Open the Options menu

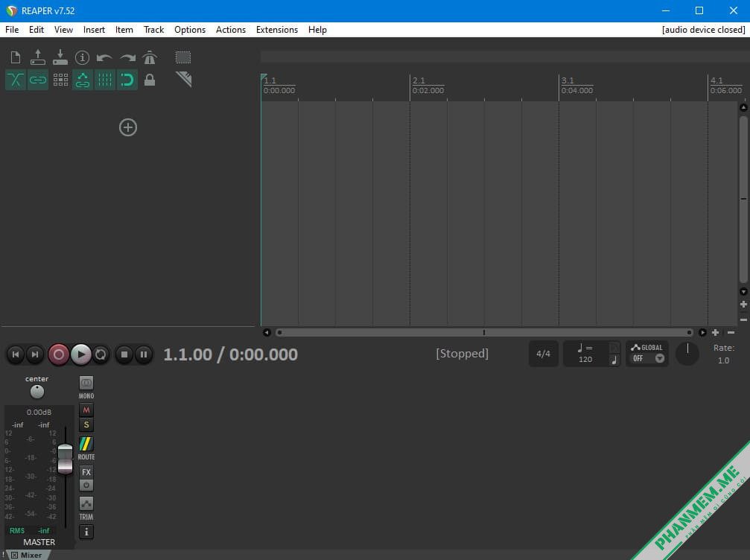(x=190, y=30)
